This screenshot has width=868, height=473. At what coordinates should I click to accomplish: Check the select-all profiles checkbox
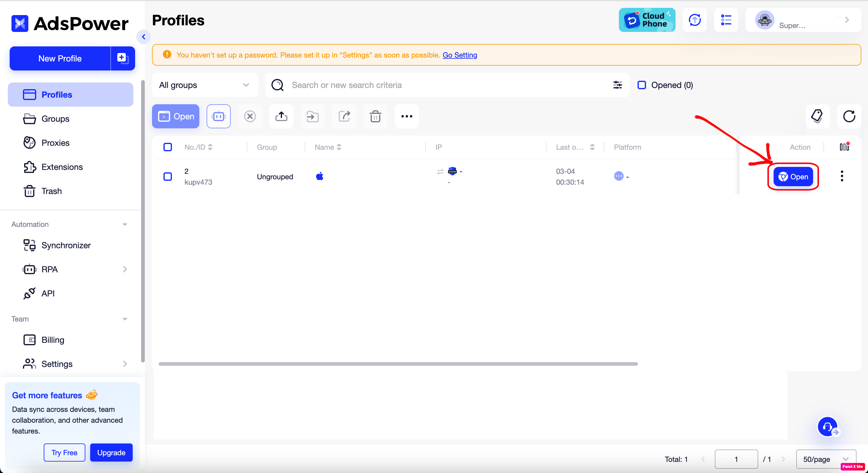167,147
